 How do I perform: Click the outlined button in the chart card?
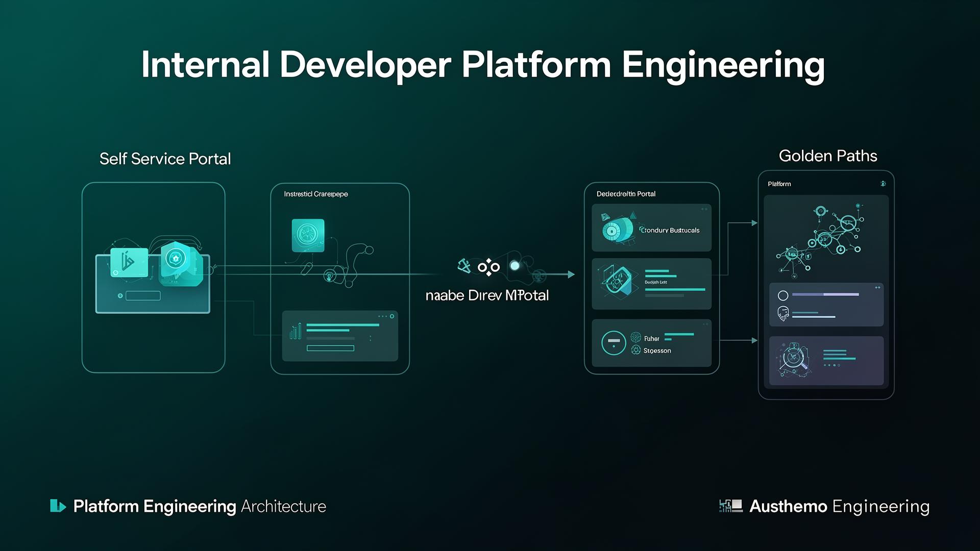click(330, 348)
